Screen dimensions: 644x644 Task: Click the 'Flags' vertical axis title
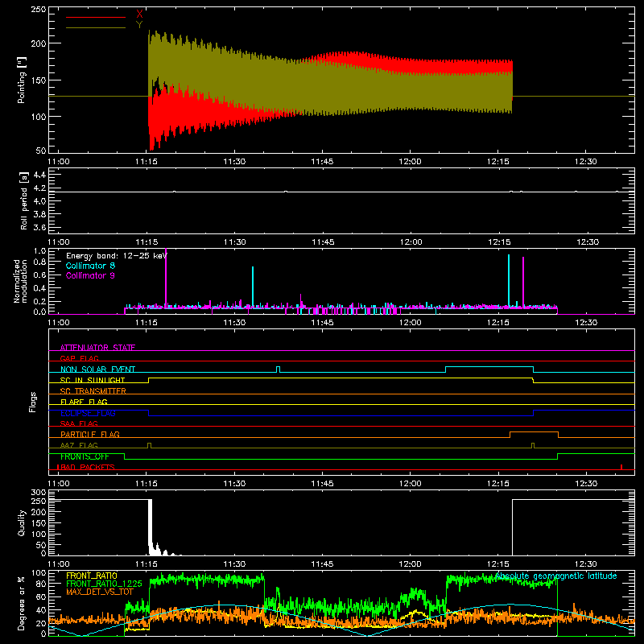pyautogui.click(x=32, y=402)
